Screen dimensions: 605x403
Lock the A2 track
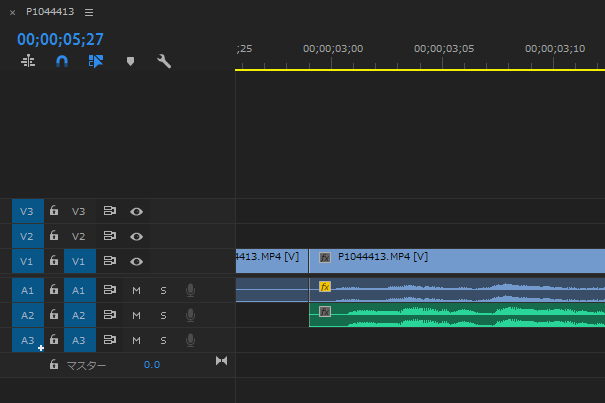click(54, 315)
